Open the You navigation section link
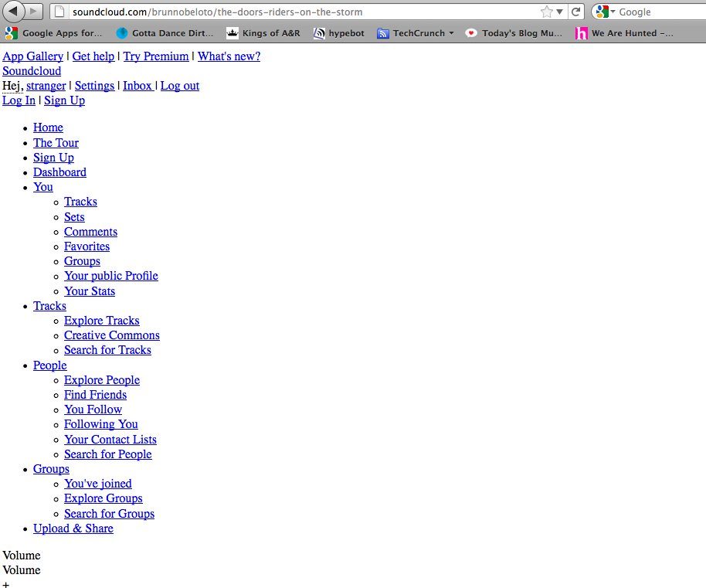 pyautogui.click(x=43, y=187)
